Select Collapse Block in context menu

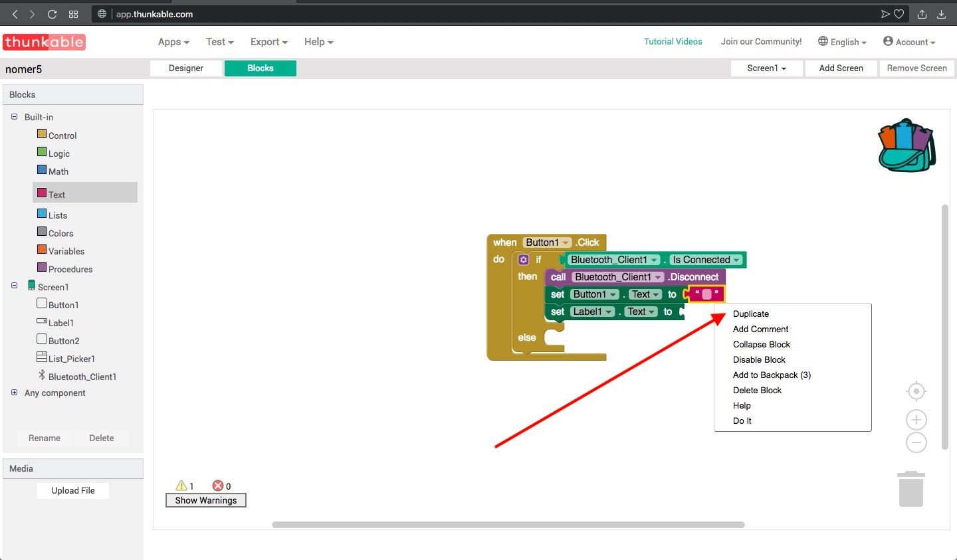(x=762, y=344)
